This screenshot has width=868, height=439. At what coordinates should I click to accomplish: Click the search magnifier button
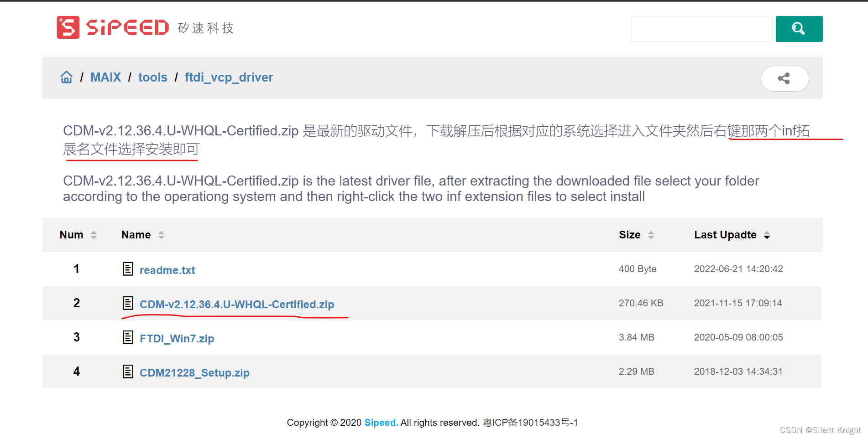799,29
